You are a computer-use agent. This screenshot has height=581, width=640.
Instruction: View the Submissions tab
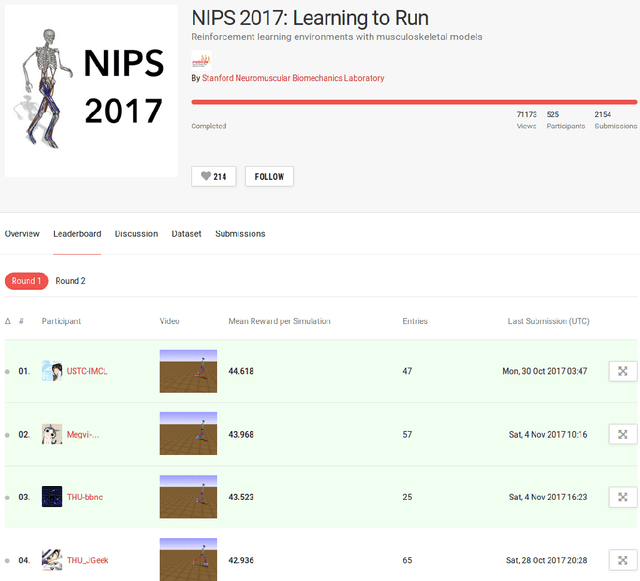tap(240, 234)
